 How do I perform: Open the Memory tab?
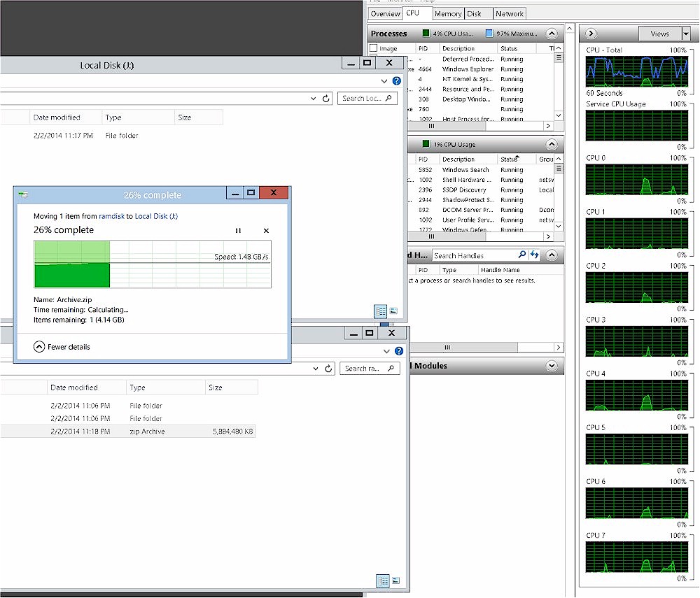(x=448, y=13)
